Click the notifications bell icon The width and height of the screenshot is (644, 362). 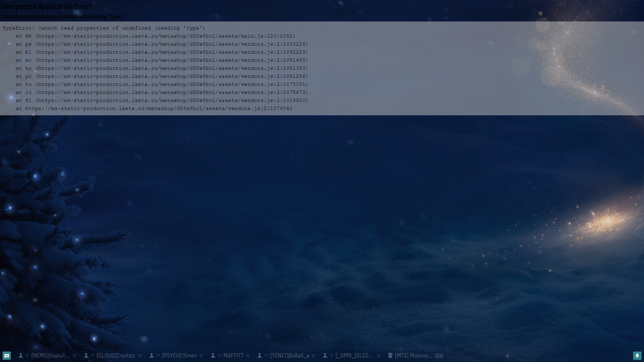(637, 355)
